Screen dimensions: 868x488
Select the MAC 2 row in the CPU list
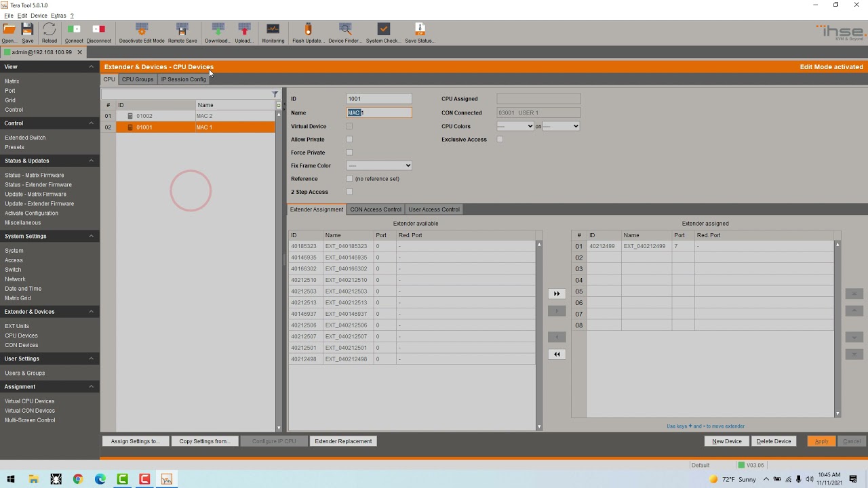pyautogui.click(x=189, y=116)
